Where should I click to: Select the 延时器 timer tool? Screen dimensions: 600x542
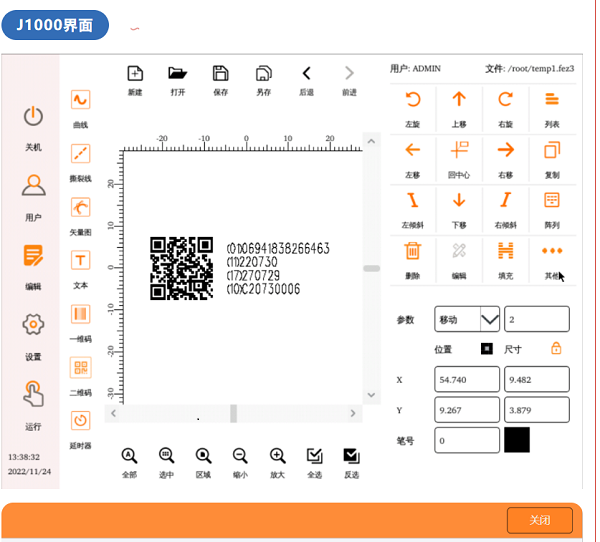pos(80,421)
